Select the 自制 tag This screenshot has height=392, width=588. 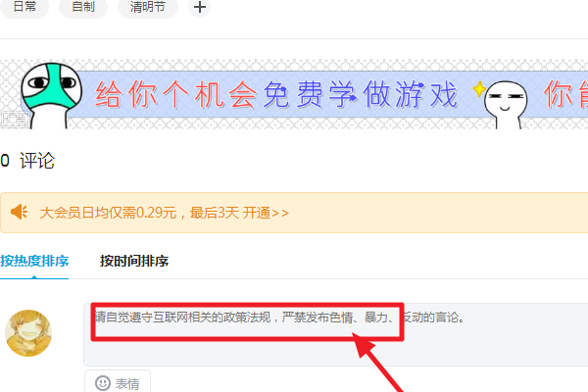click(x=83, y=7)
